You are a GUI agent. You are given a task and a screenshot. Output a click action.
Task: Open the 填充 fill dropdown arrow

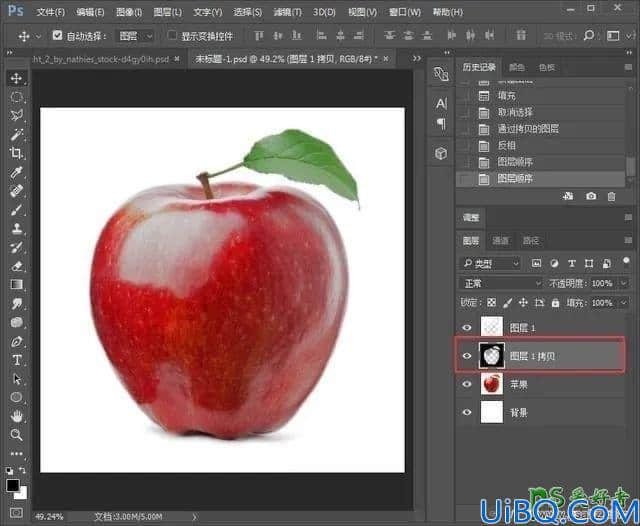[x=624, y=303]
